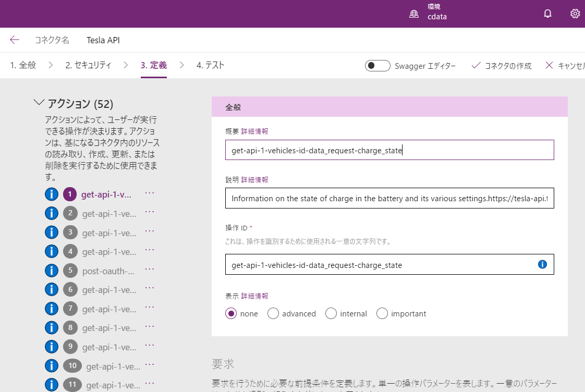
Task: Click コネクタの作成 to create connector
Action: [x=502, y=66]
